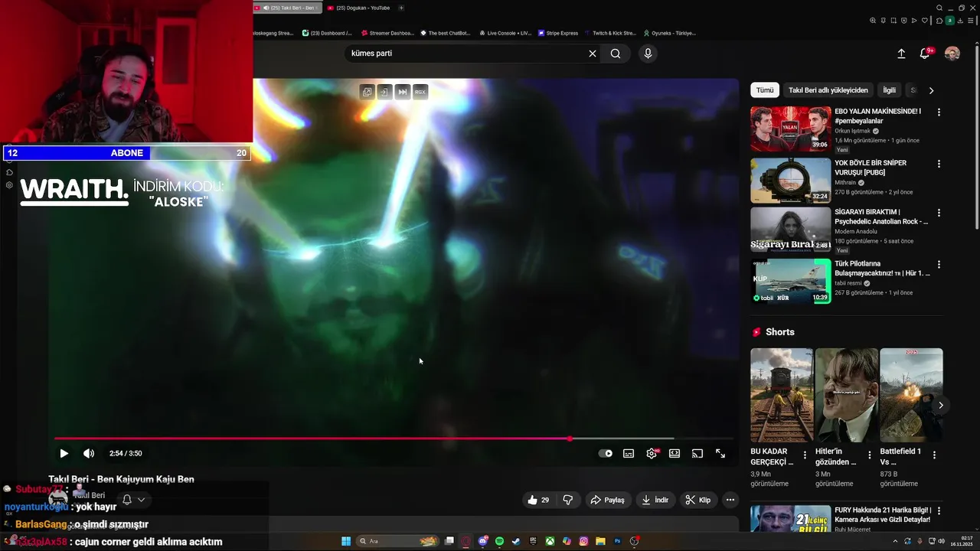Open the account avatar menu
Image resolution: width=980 pixels, height=551 pixels.
point(952,54)
